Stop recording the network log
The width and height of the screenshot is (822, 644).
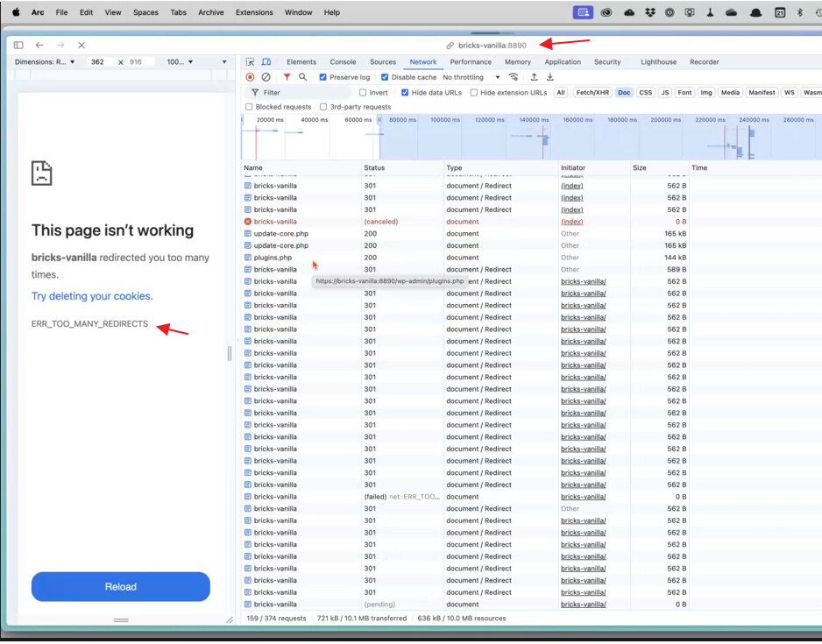point(250,77)
